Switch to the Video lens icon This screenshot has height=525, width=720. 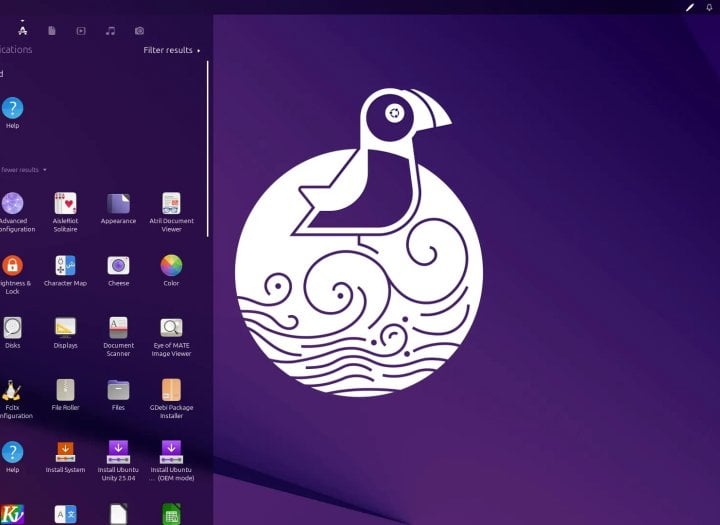[x=81, y=31]
